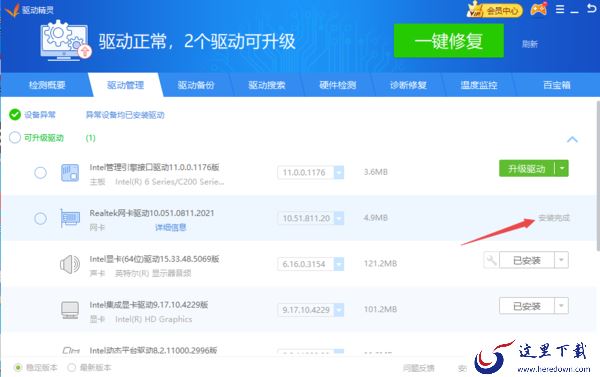Click the Intel动态平台驱动8.2.11000.2996版 name
The image size is (600, 377).
click(153, 350)
